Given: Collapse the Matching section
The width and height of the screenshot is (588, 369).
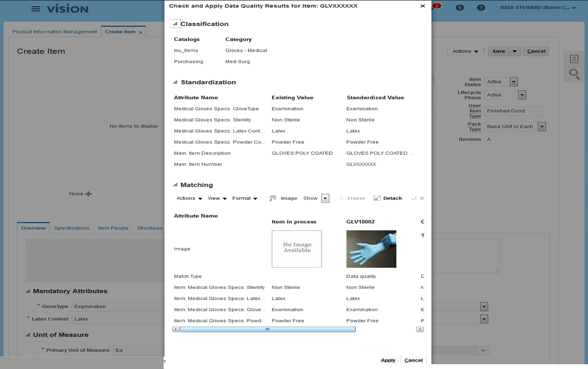Looking at the screenshot, I should click(175, 184).
